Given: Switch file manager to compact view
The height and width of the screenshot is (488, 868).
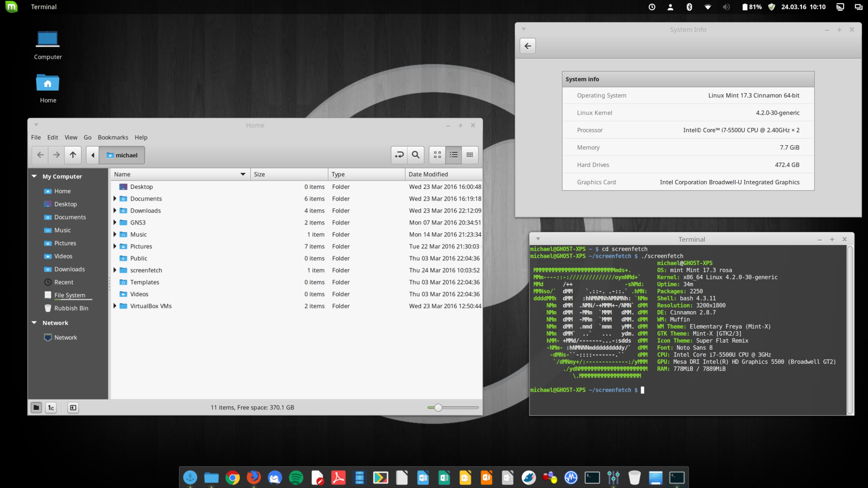Looking at the screenshot, I should point(470,155).
